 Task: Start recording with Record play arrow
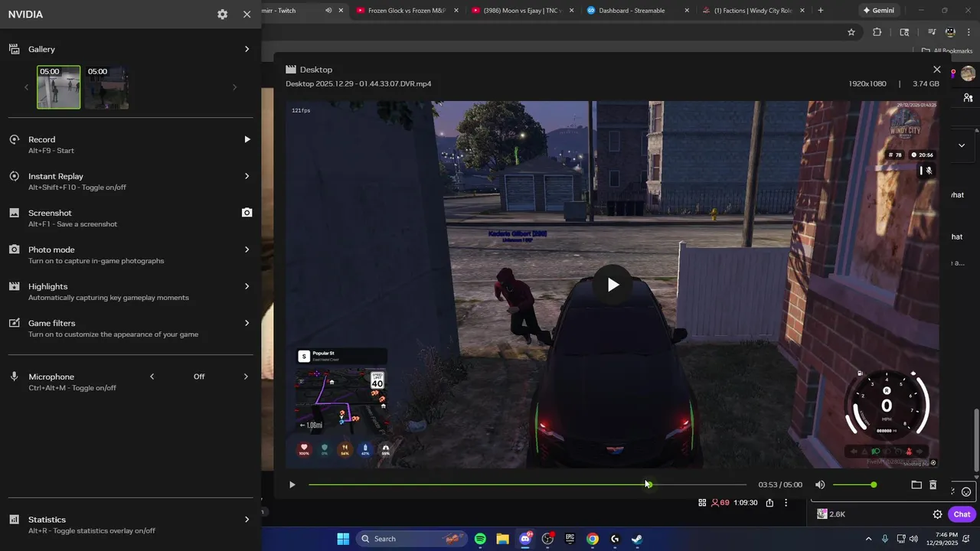pos(247,139)
